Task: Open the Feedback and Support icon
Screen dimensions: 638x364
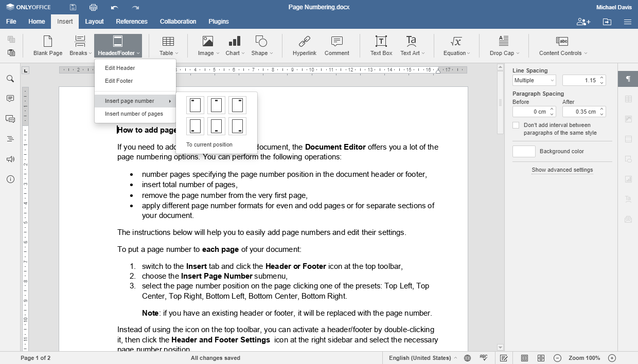Action: 10,159
